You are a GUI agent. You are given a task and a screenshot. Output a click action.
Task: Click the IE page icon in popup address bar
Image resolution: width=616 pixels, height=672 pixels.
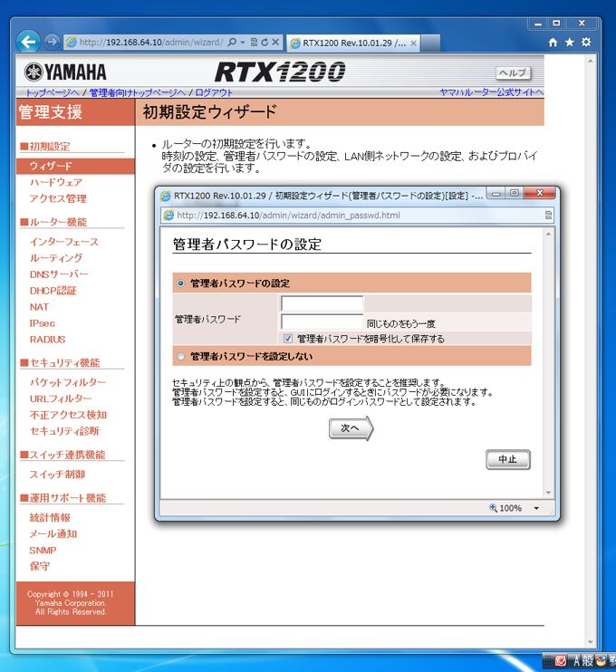(x=168, y=216)
